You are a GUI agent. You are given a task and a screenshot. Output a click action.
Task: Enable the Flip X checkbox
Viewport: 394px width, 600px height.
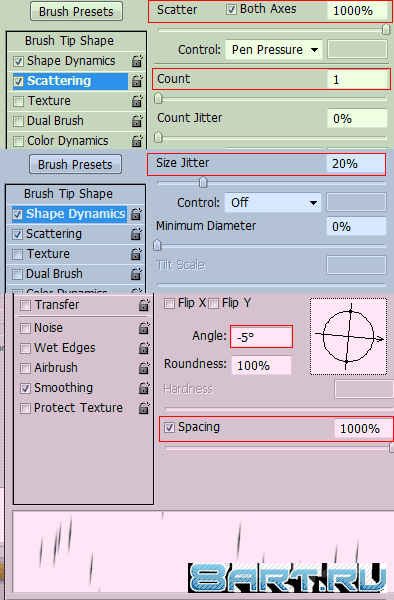(x=169, y=303)
